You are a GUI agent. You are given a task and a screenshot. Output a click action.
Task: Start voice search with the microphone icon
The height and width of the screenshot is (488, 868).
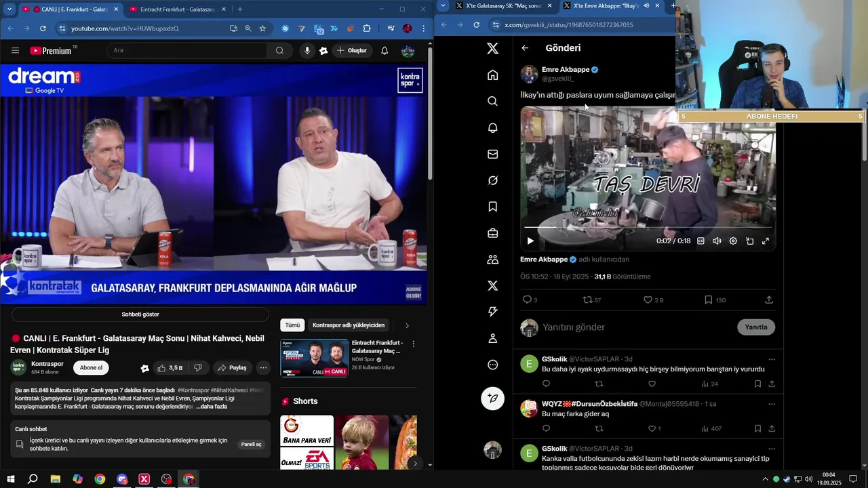coord(307,50)
